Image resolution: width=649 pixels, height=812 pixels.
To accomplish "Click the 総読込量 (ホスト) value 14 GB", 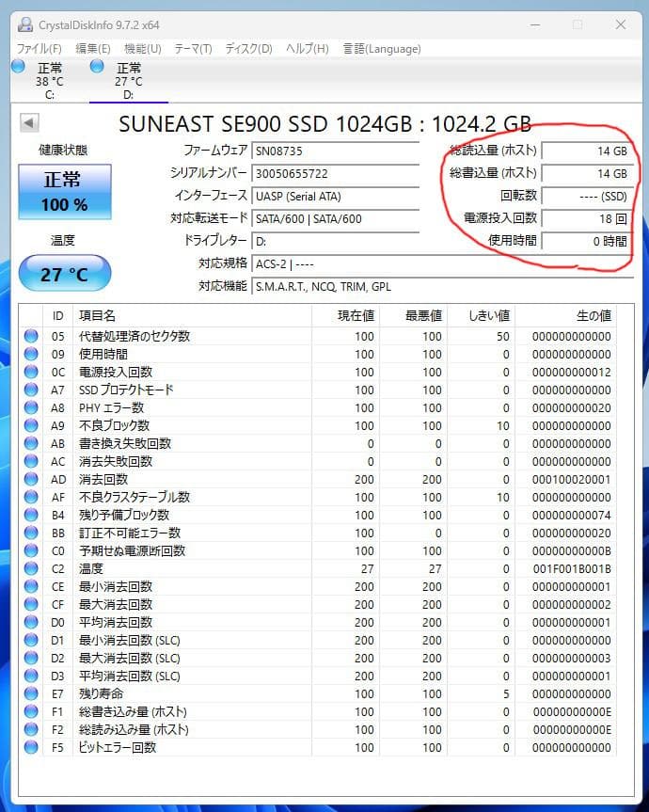I will [x=588, y=151].
